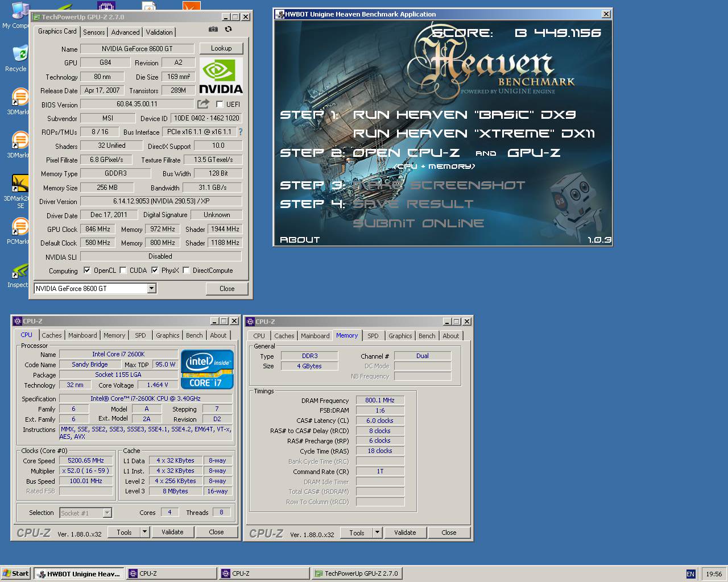
Task: Open About tab in CPU-Z Memory window
Action: [451, 336]
